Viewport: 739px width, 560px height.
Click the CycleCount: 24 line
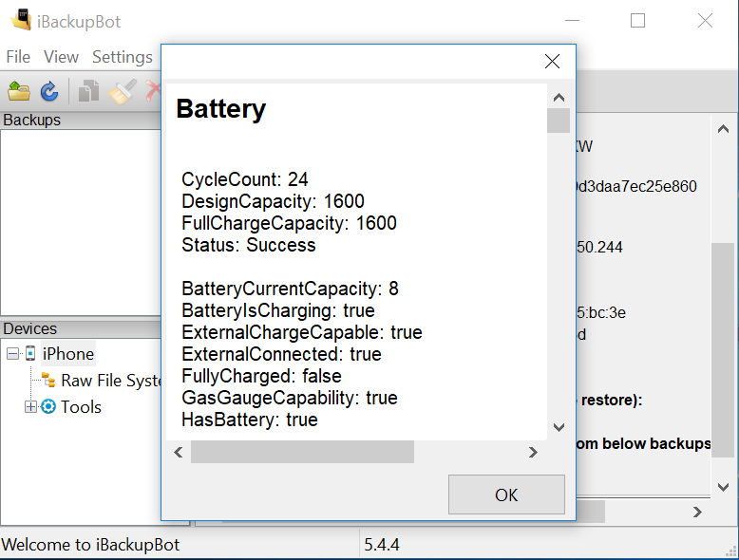click(x=245, y=179)
